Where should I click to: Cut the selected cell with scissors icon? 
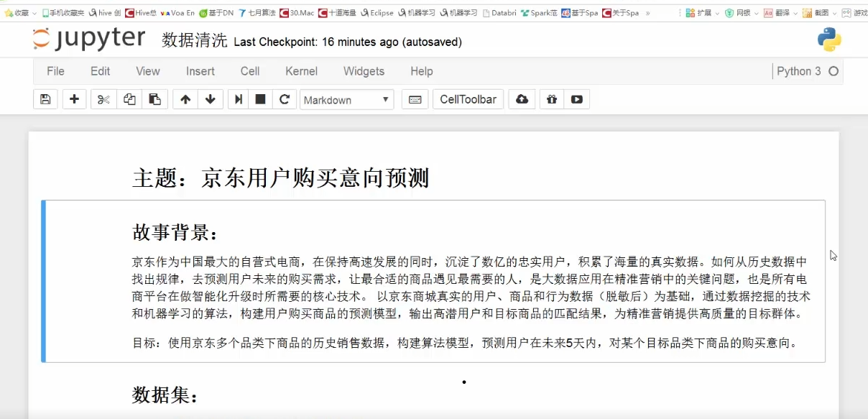pyautogui.click(x=103, y=100)
